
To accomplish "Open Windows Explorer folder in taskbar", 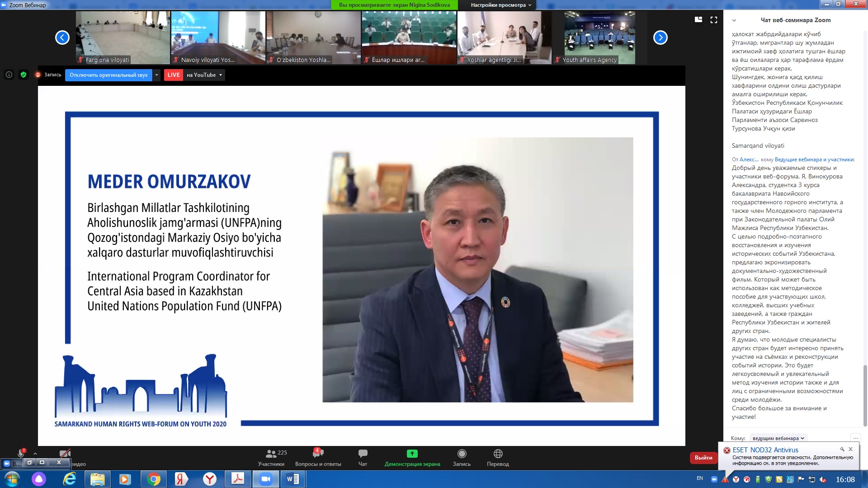I will (x=97, y=479).
